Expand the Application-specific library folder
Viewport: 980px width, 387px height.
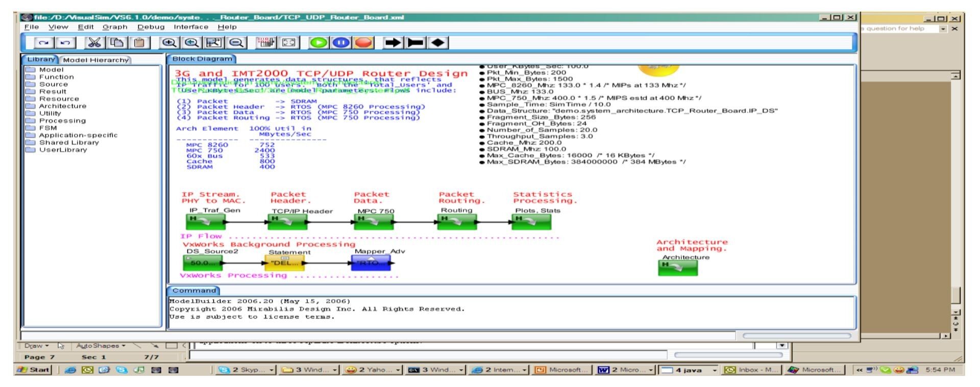coord(71,135)
